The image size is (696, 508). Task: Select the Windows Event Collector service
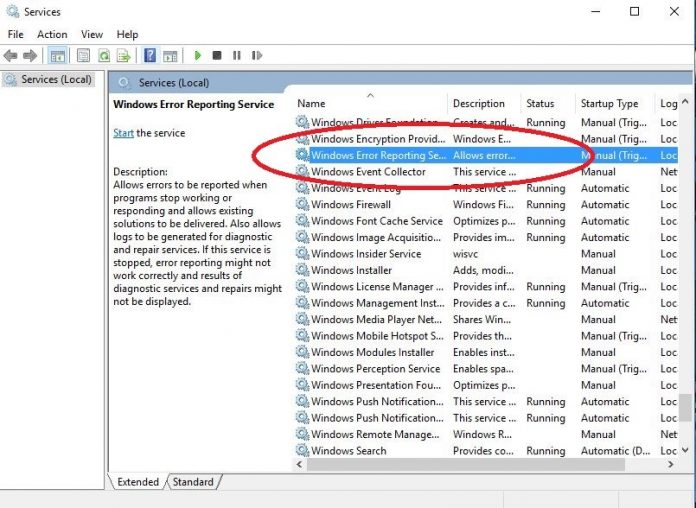[x=368, y=172]
